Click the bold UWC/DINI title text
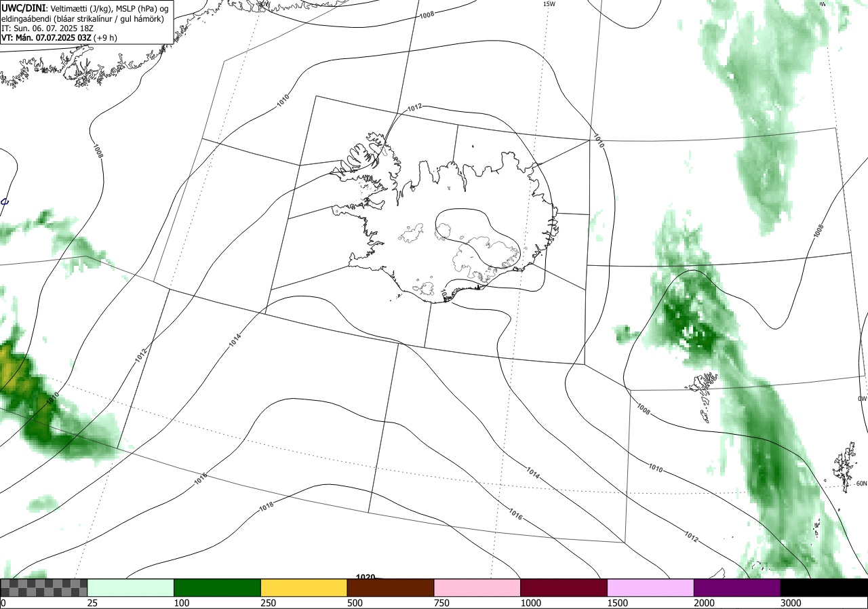This screenshot has height=609, width=868. (x=24, y=7)
